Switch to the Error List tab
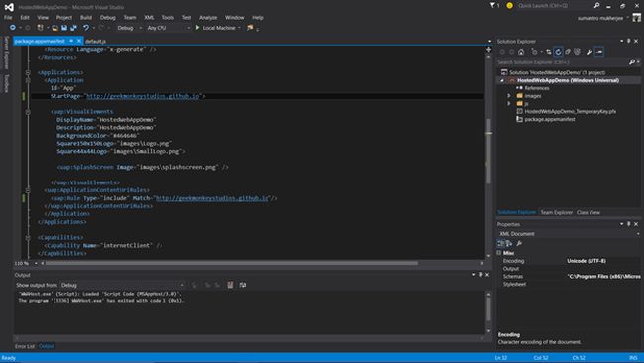644x363 pixels. point(25,346)
